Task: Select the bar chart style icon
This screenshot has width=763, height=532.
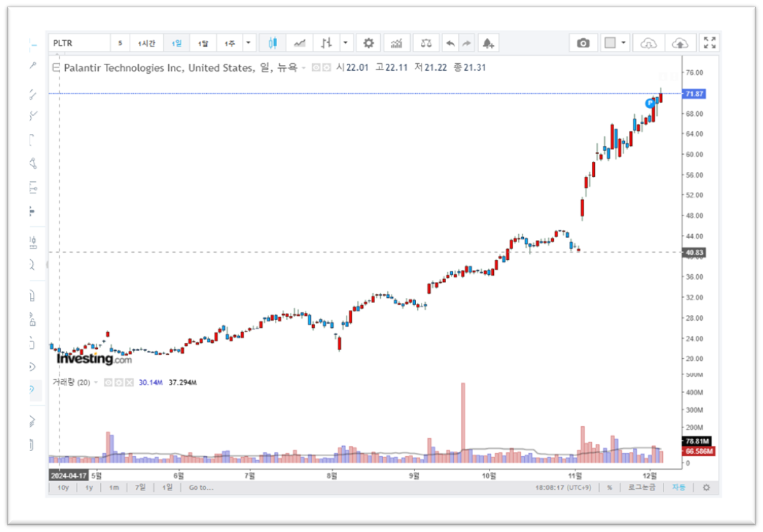Action: 326,43
